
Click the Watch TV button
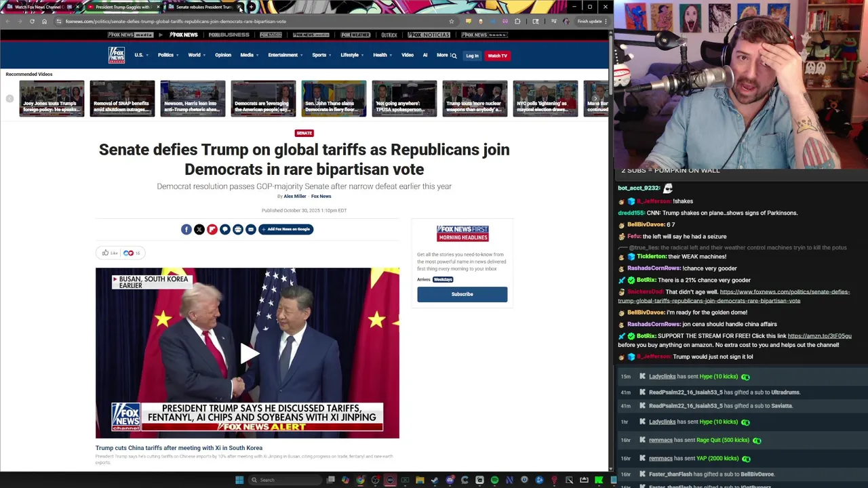[x=497, y=56]
